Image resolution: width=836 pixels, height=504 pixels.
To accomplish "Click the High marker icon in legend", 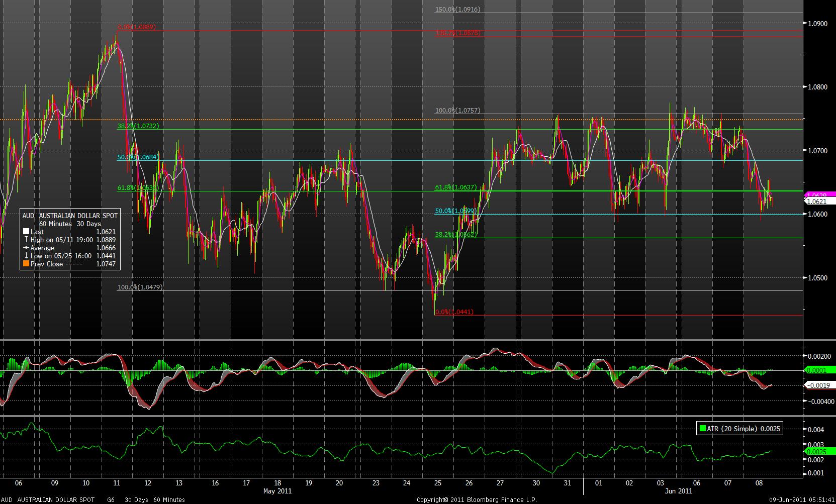I will 26,240.
